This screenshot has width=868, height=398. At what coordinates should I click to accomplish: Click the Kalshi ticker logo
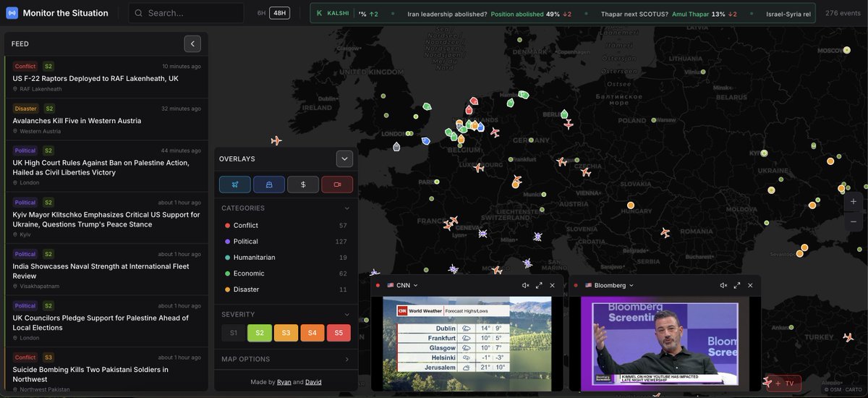pos(320,14)
